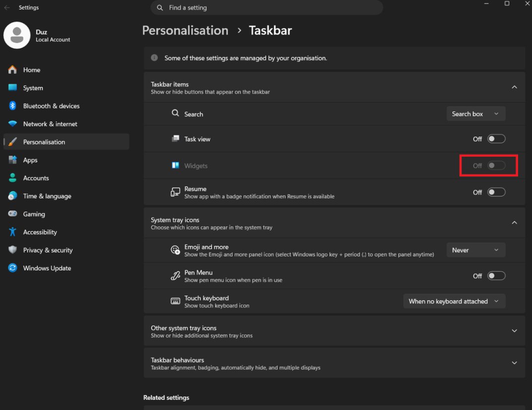The image size is (532, 410).
Task: Click the Find a setting search field
Action: pos(266,7)
